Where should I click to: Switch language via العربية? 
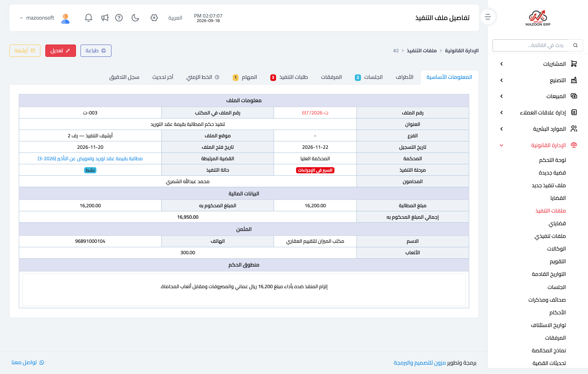[175, 18]
